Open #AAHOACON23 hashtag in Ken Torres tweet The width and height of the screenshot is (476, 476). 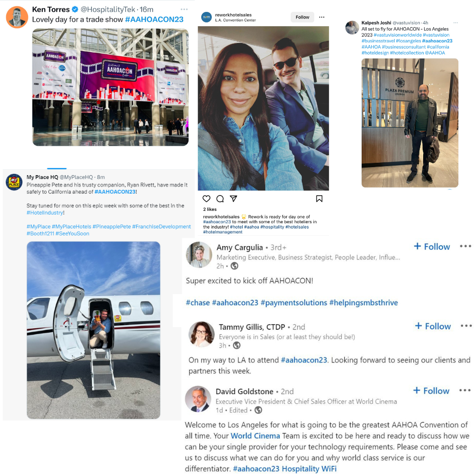[154, 20]
